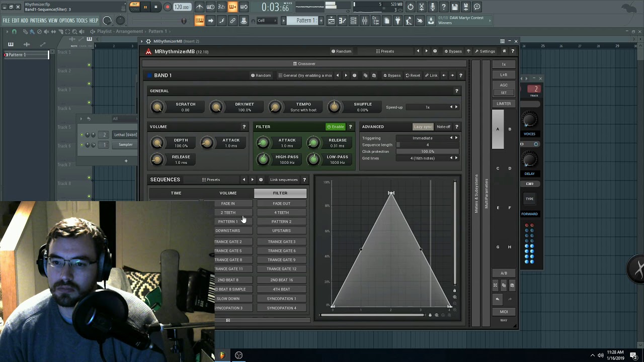Click the envelope peak point
644x362 pixels.
tap(391, 193)
